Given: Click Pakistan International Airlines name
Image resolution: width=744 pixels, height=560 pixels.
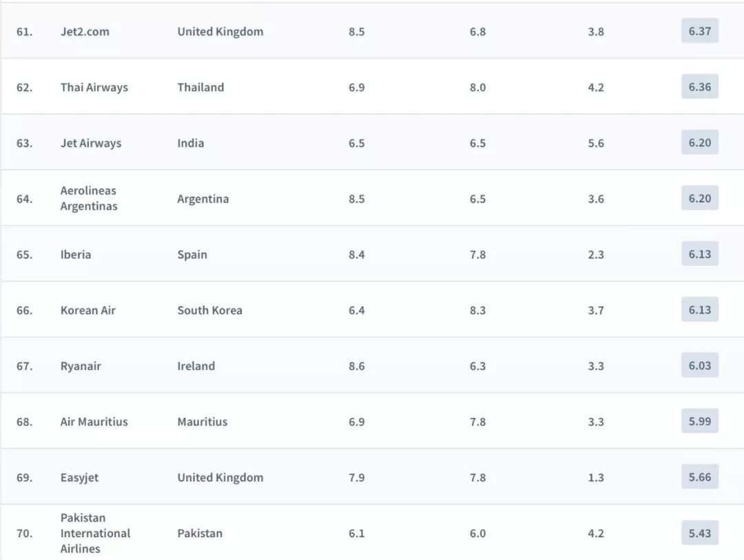Looking at the screenshot, I should (x=95, y=533).
